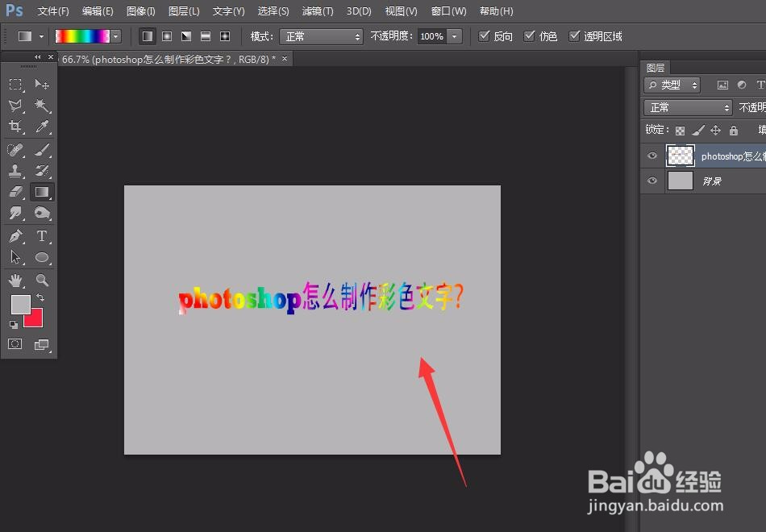
Task: Click the rainbow gradient preview swatch
Action: [x=82, y=36]
